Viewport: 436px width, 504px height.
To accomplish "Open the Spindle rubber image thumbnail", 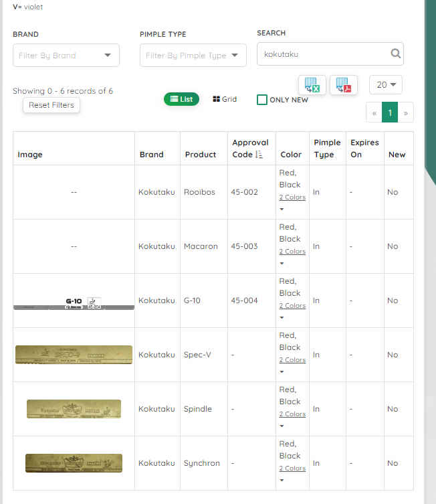I will (74, 409).
